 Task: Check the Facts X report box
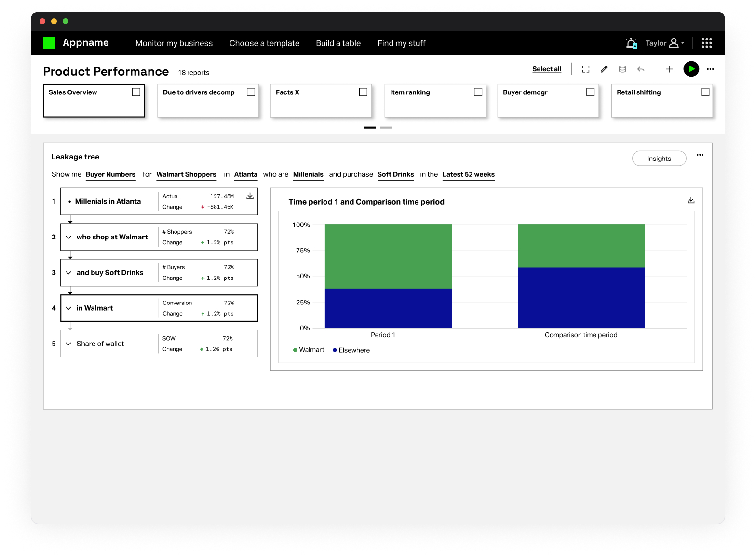tap(363, 92)
